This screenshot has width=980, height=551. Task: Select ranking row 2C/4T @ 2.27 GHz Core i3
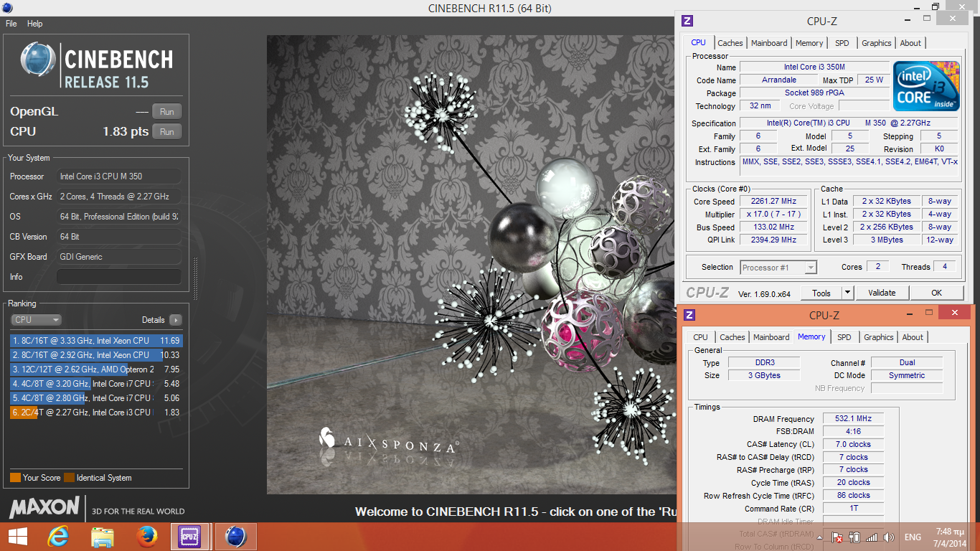(95, 413)
